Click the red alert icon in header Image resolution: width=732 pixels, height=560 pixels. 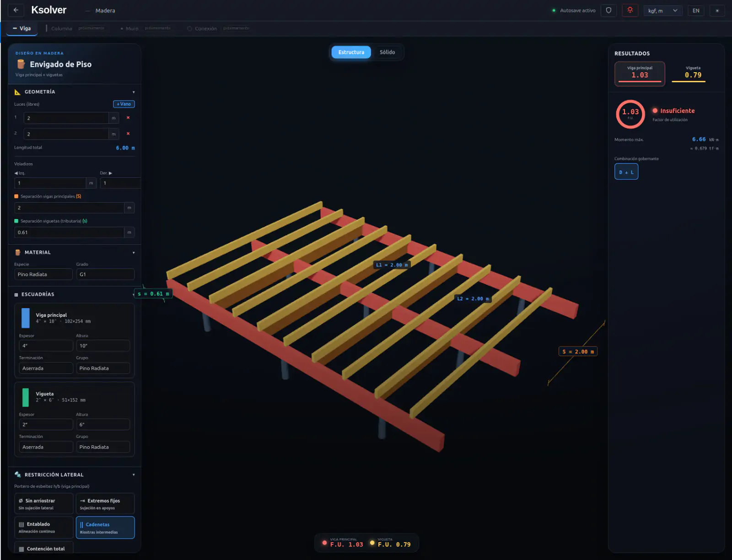pyautogui.click(x=630, y=10)
